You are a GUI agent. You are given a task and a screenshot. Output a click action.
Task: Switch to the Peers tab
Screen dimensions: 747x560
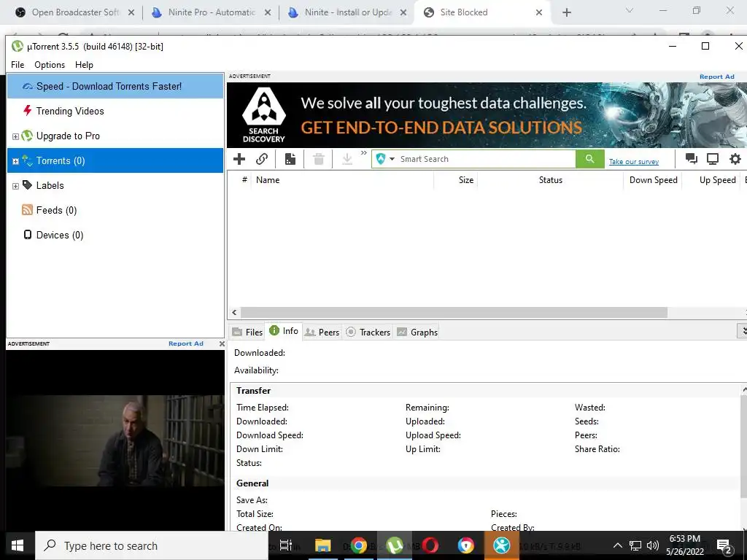322,332
